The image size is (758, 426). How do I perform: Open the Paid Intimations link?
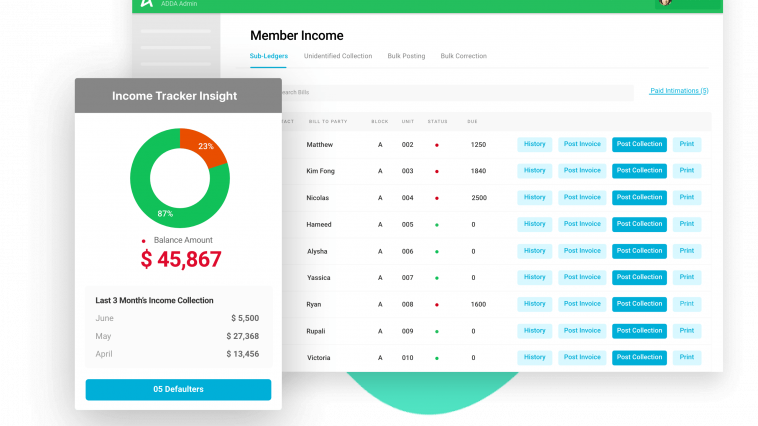679,91
